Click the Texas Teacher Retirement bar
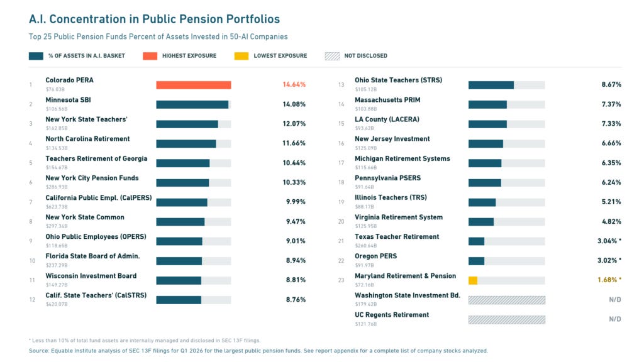Viewport: 644px width, 362px height. click(506, 241)
